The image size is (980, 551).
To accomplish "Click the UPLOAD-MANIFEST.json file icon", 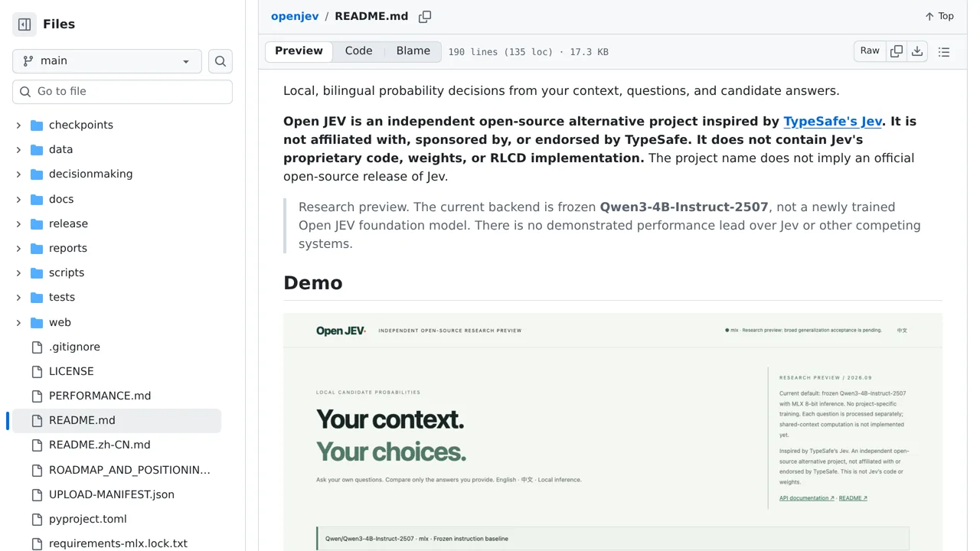I will click(x=37, y=494).
